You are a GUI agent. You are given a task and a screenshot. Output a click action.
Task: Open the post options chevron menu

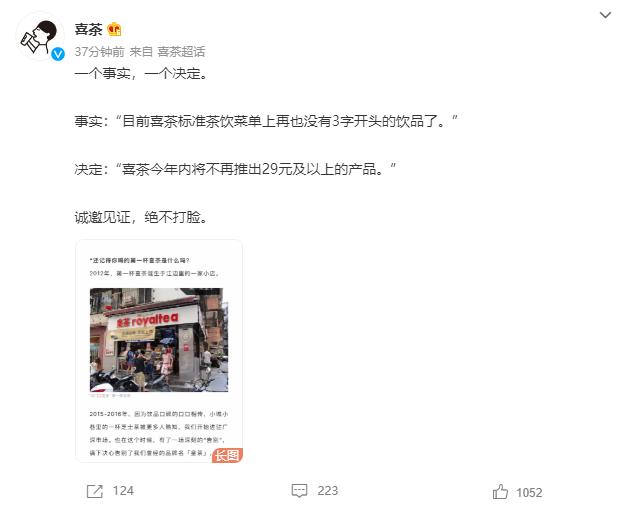click(x=605, y=15)
